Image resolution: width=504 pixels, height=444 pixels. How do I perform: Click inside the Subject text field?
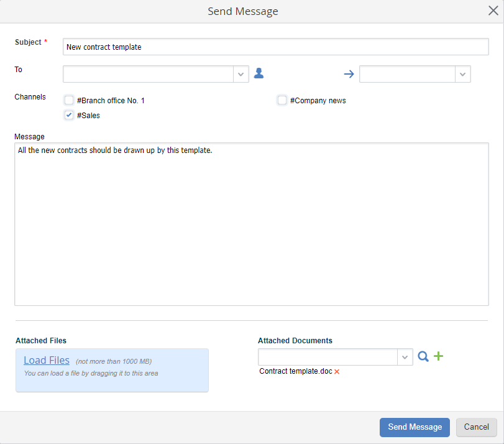[276, 47]
